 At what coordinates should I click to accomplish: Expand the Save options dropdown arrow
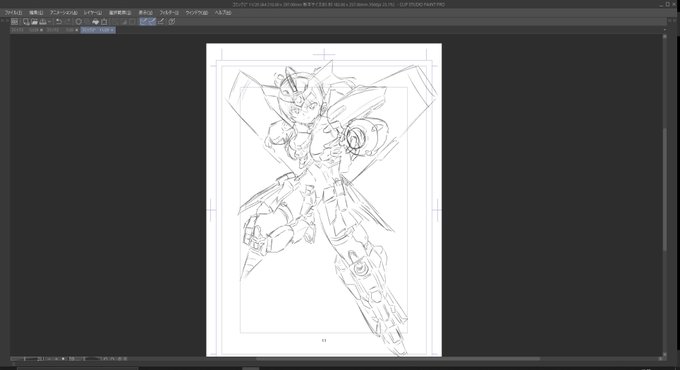tap(49, 21)
